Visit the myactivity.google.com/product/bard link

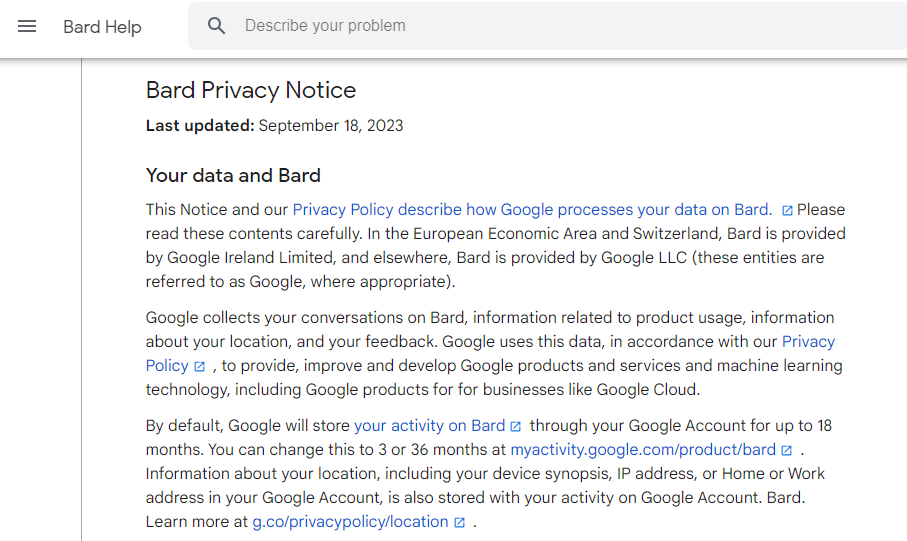tap(643, 450)
